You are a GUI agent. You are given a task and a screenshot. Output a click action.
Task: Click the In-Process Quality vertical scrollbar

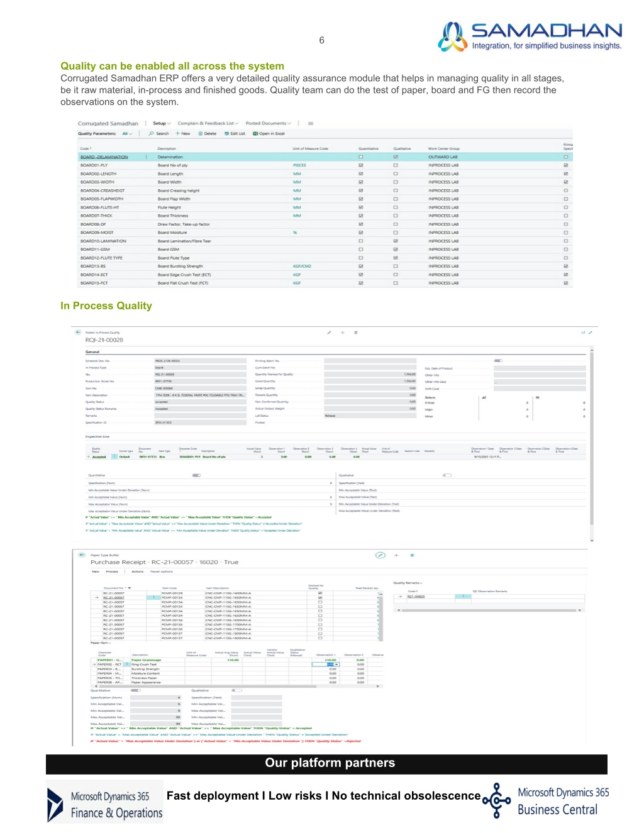coord(592,439)
